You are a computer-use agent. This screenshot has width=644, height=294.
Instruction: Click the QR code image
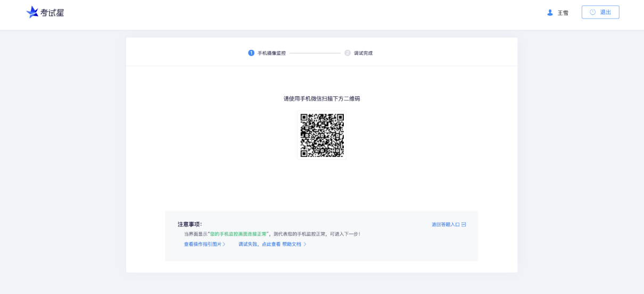click(x=322, y=135)
